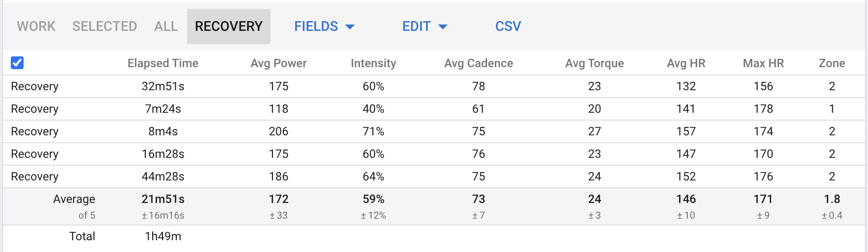Viewport: 868px width, 252px height.
Task: Open the EDIT dropdown menu
Action: 416,26
